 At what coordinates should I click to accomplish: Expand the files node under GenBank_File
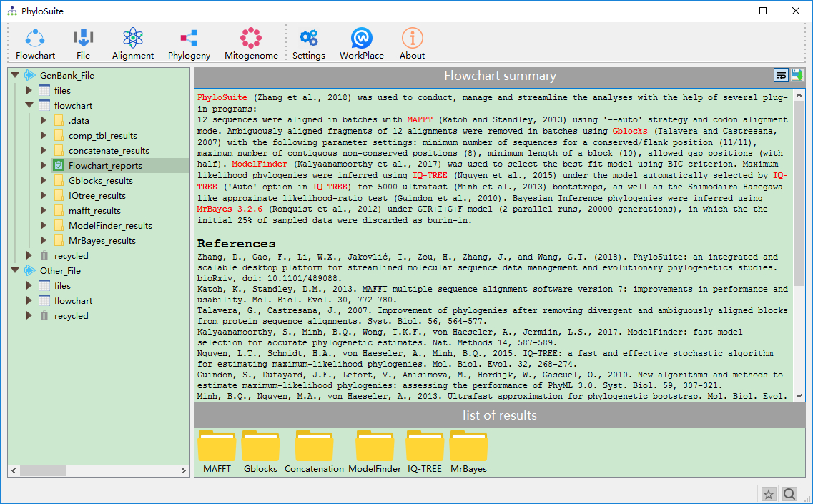tap(29, 90)
